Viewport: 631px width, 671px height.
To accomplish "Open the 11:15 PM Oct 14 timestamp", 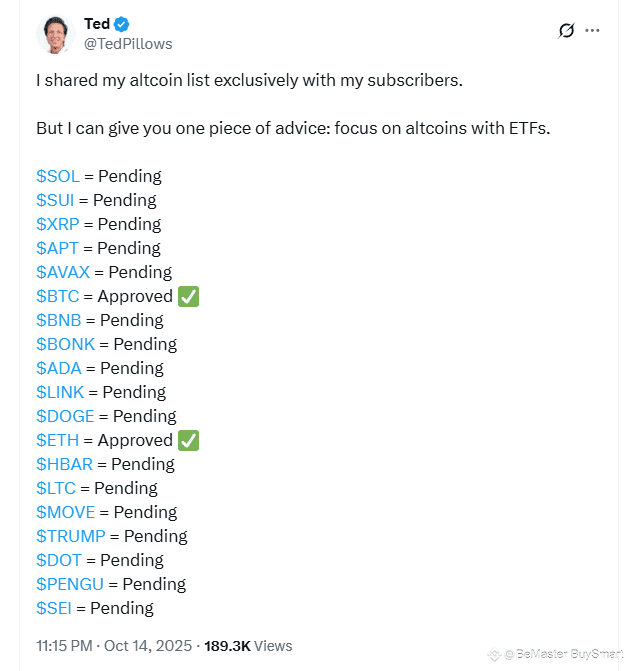I will coord(112,646).
